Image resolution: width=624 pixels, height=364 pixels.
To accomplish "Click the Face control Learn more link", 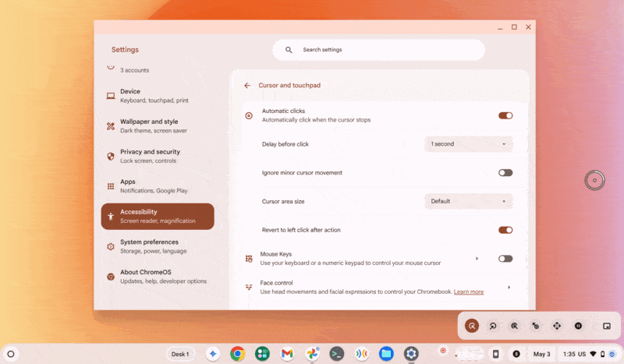I will click(469, 292).
